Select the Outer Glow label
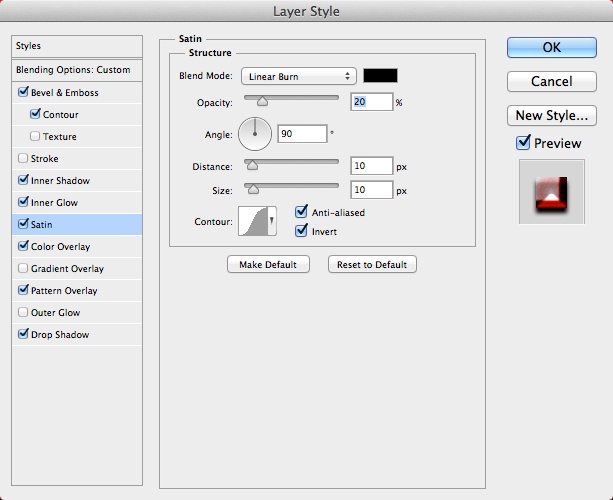This screenshot has width=613, height=500. pyautogui.click(x=56, y=313)
